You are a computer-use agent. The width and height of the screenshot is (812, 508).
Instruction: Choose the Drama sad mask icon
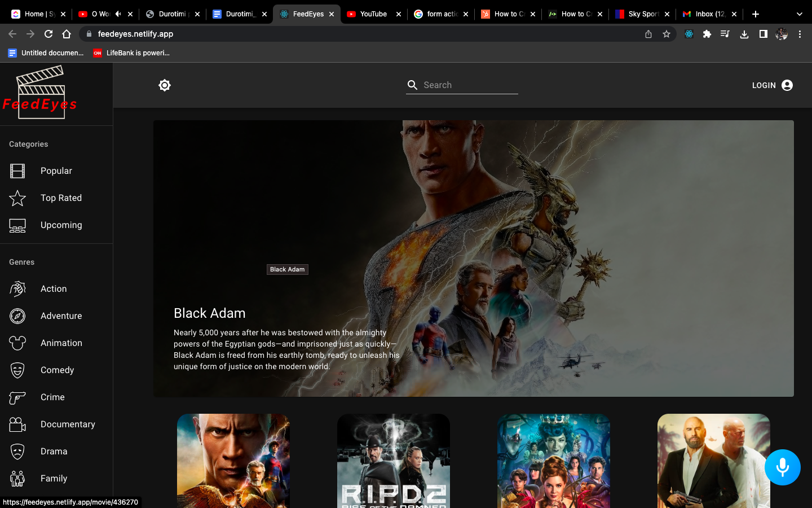[17, 452]
